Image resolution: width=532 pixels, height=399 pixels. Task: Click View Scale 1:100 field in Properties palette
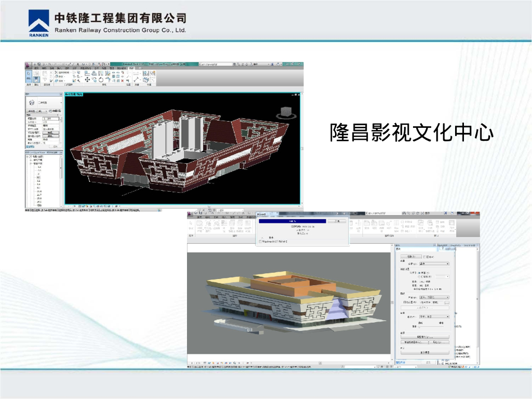coord(51,118)
